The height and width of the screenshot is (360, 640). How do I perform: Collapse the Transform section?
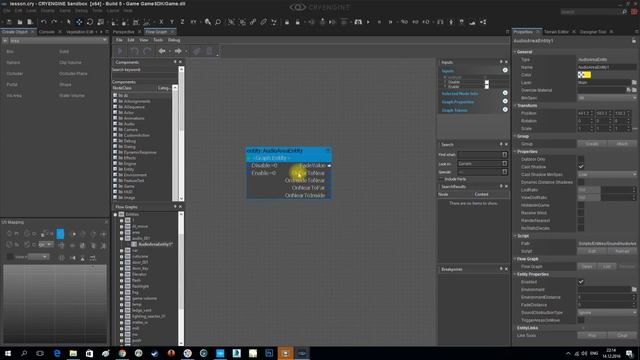point(515,105)
